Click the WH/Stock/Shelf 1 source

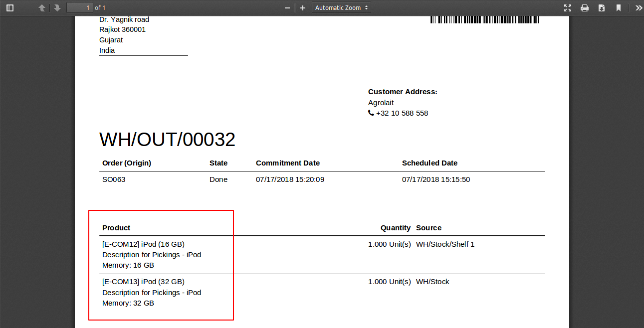[x=445, y=244]
